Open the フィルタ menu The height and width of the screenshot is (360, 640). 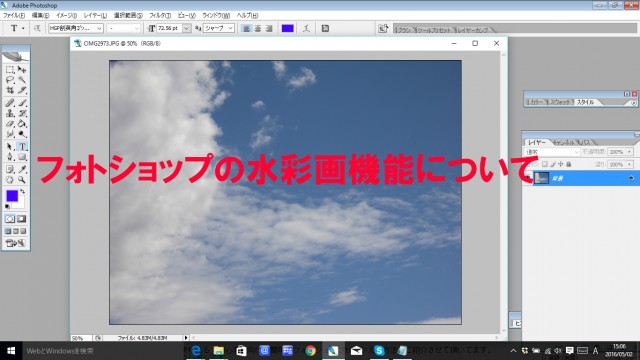coord(160,16)
